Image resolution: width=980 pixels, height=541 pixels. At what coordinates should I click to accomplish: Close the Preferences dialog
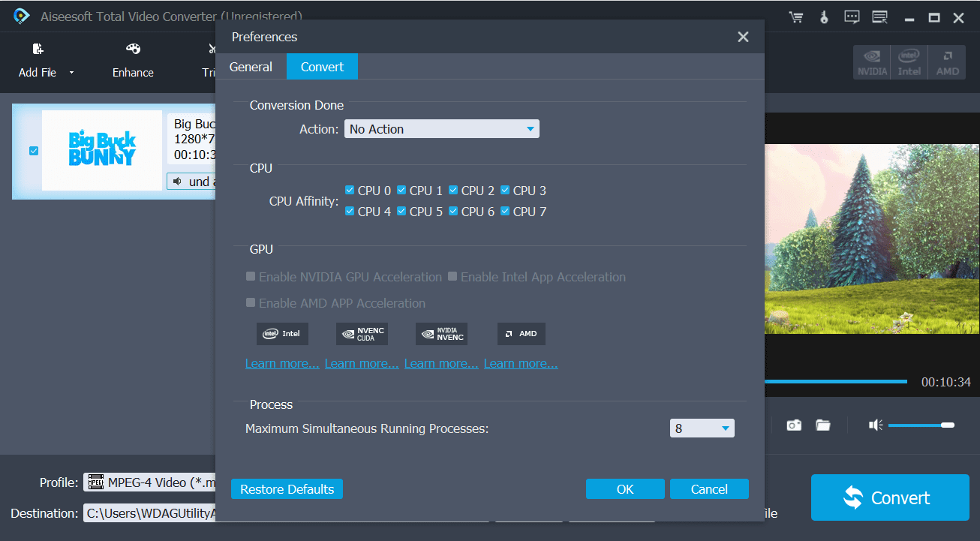(743, 37)
